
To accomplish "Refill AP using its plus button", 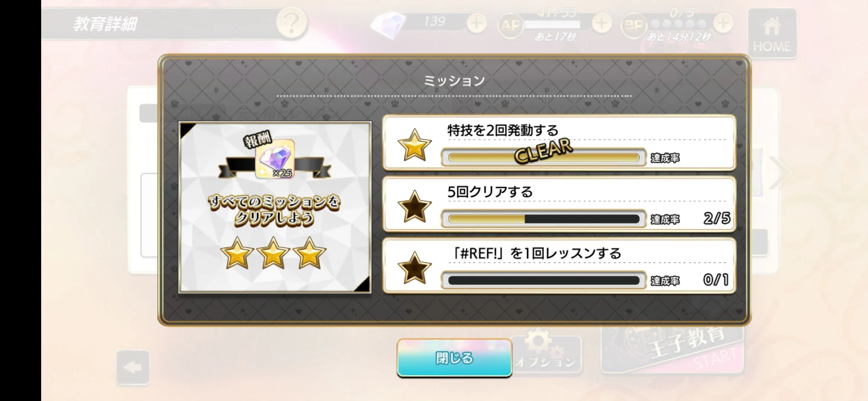I will click(601, 23).
